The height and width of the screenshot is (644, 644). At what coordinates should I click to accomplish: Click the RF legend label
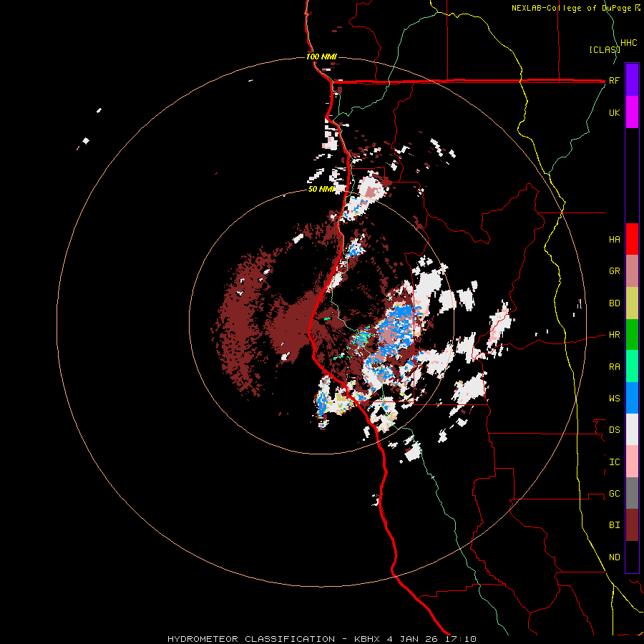click(614, 80)
